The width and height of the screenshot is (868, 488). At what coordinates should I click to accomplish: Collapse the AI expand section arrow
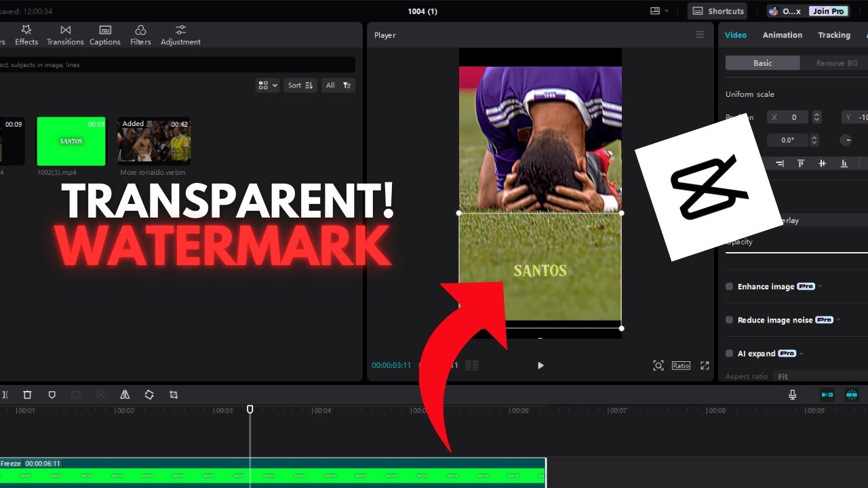802,353
